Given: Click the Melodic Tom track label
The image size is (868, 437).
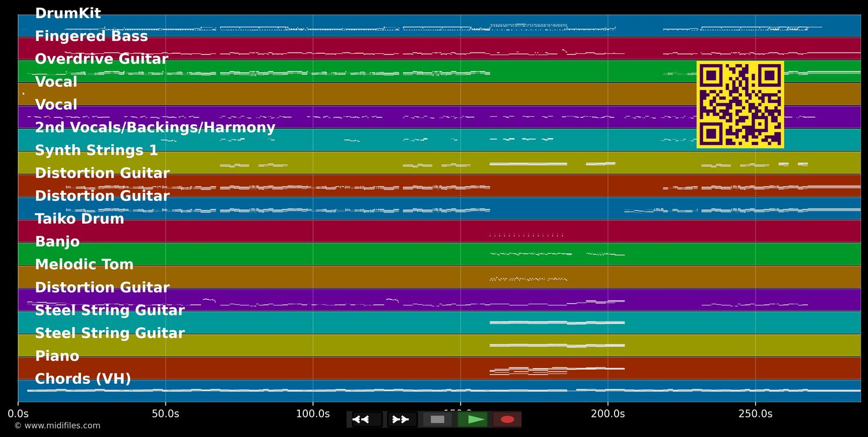Looking at the screenshot, I should tap(84, 265).
